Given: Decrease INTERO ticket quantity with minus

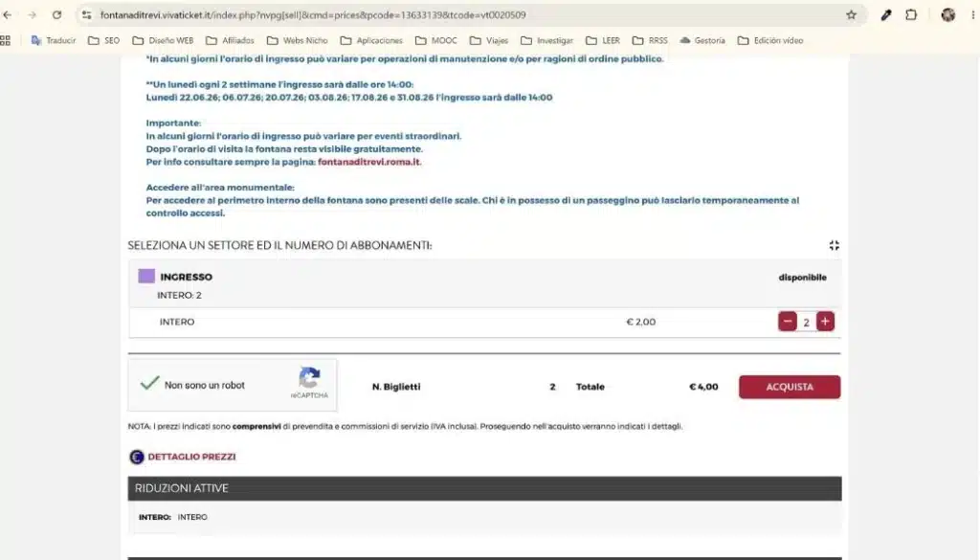Looking at the screenshot, I should [x=788, y=322].
